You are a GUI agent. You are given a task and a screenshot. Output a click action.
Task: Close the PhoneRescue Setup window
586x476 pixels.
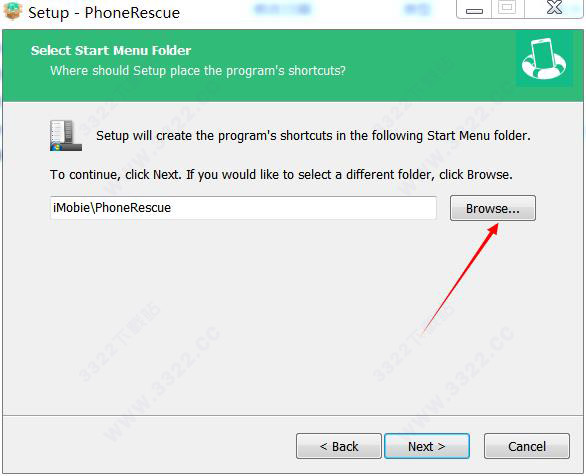pyautogui.click(x=554, y=8)
